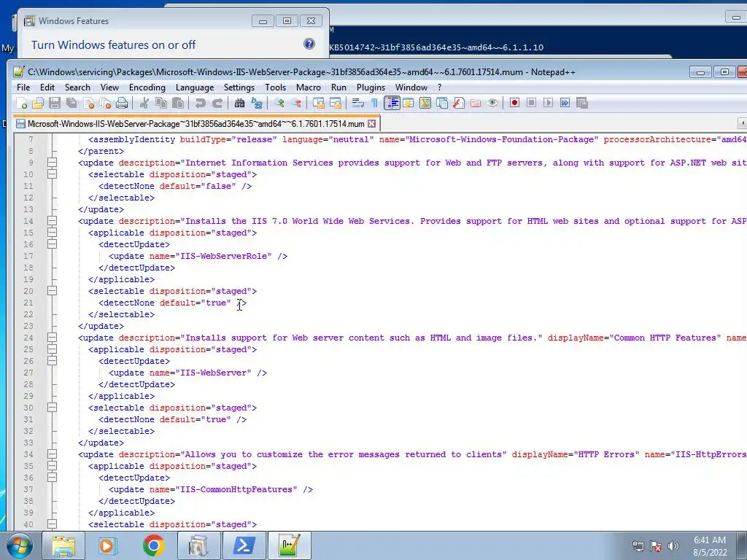Click Windows Features help question icon
Image resolution: width=747 pixels, height=560 pixels.
[309, 44]
